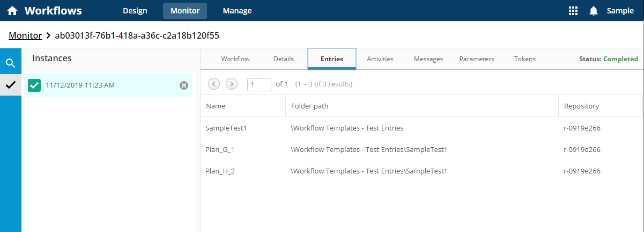Open the Sample user account menu

click(620, 11)
